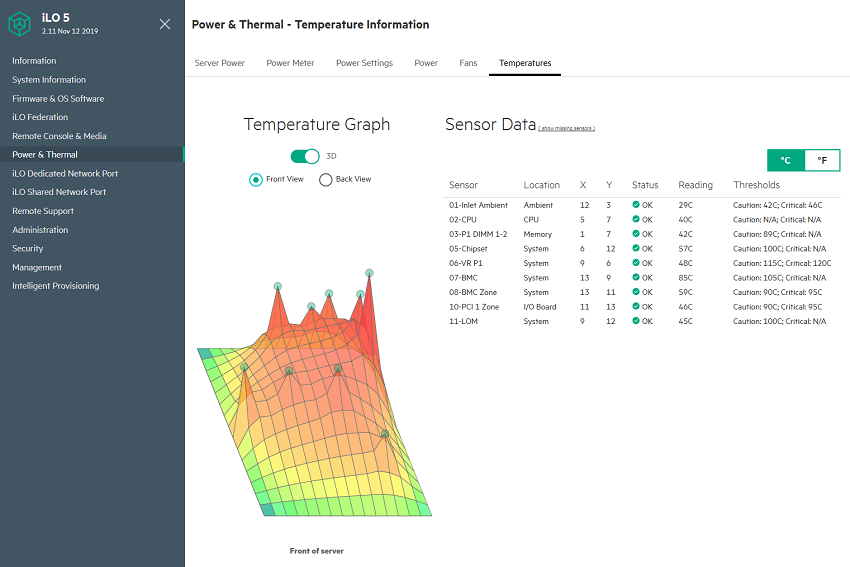Select the Front View radio button
Screen dimensions: 850x567
[x=256, y=180]
